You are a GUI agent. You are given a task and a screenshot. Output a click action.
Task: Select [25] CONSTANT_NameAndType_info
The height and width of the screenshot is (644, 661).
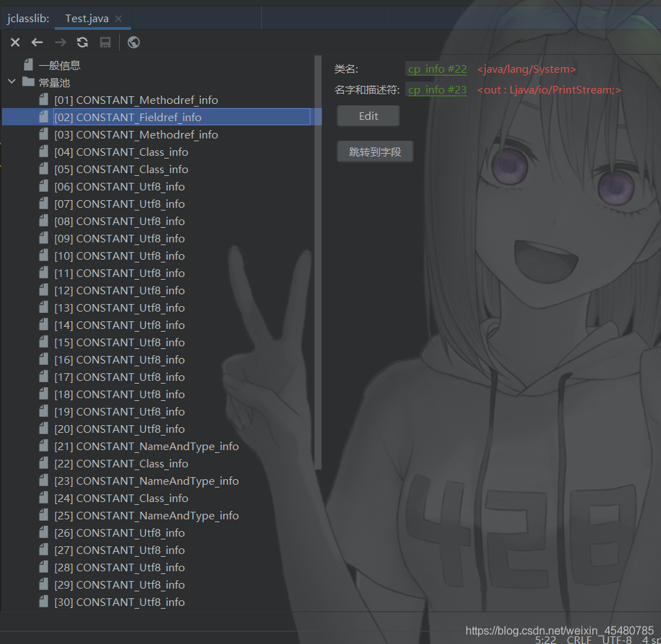(147, 515)
